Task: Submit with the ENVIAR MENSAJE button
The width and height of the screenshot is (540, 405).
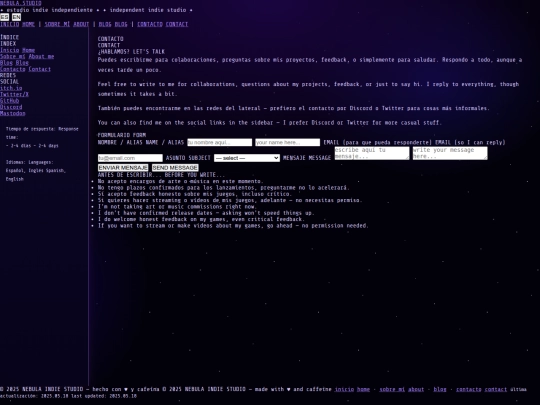Action: click(x=123, y=168)
